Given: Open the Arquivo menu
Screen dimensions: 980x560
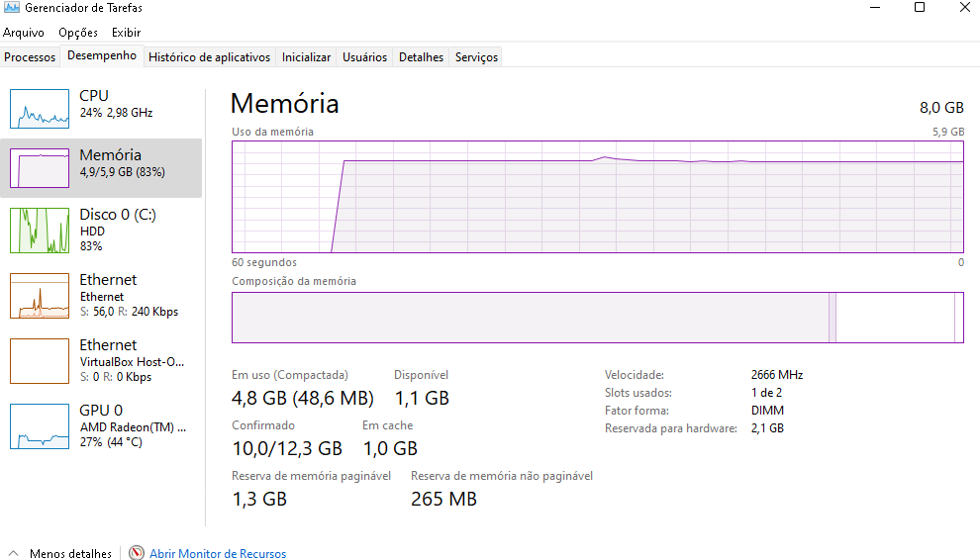Looking at the screenshot, I should point(24,33).
